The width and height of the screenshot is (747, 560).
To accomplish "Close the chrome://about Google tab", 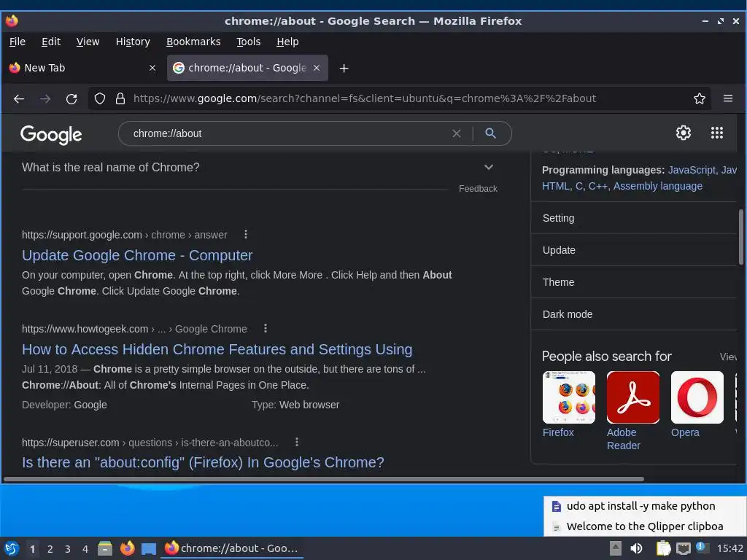I will coord(317,68).
